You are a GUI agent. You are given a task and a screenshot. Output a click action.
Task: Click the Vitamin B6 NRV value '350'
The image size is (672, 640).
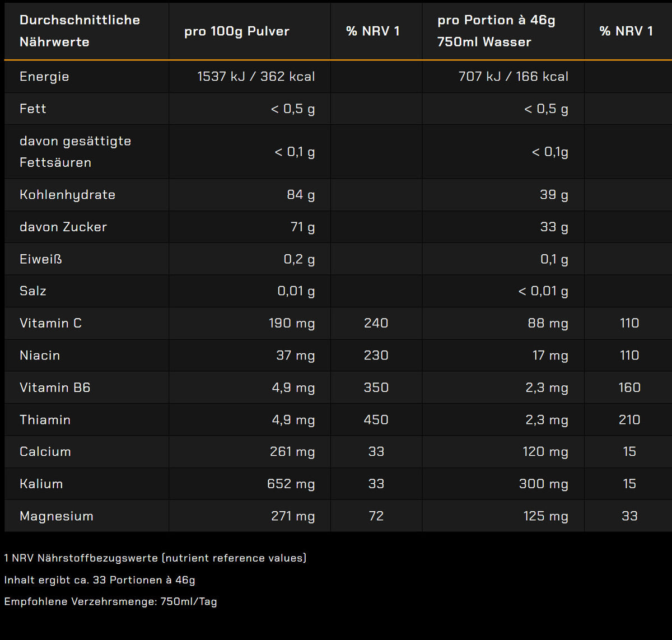coord(376,387)
